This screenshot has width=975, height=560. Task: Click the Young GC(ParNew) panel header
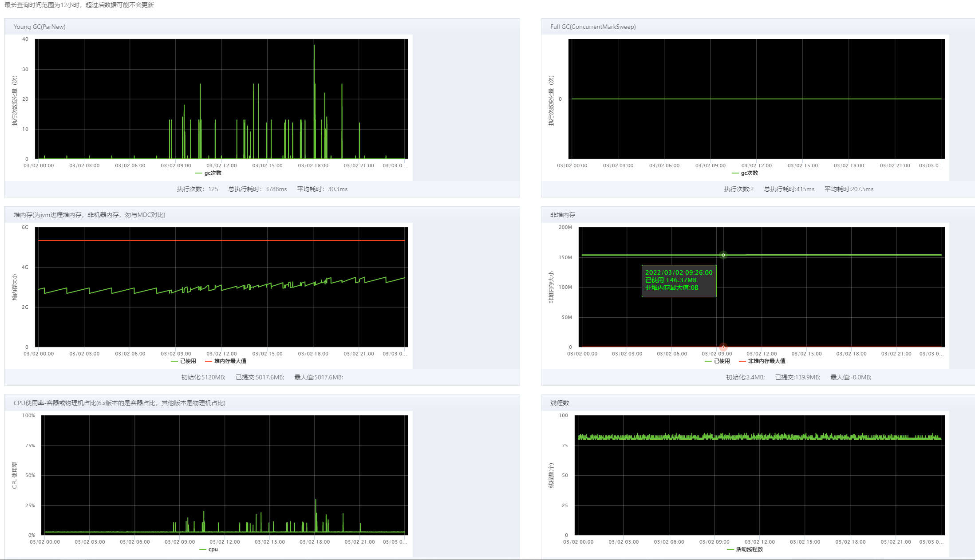[x=39, y=27]
